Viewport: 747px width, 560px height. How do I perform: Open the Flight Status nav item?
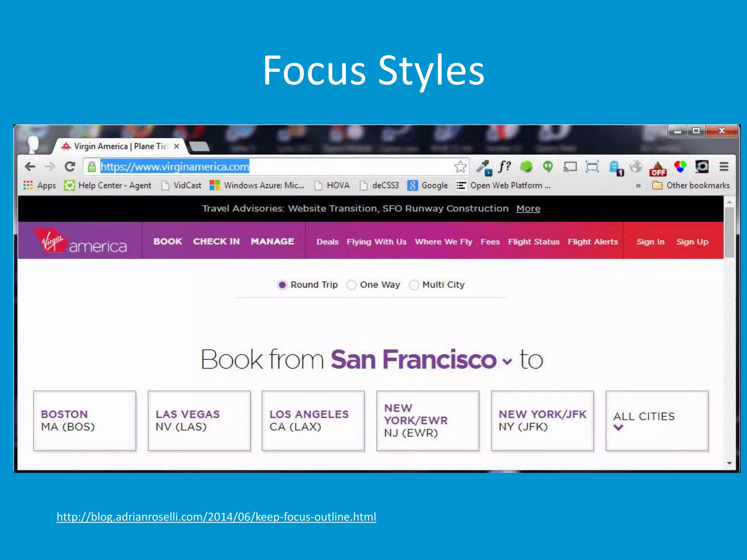click(534, 242)
